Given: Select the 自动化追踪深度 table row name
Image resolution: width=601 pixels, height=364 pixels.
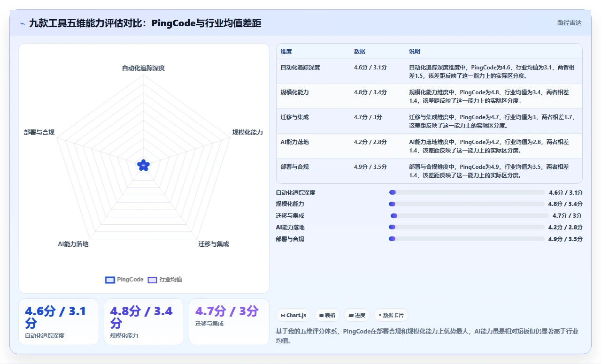Looking at the screenshot, I should click(300, 68).
